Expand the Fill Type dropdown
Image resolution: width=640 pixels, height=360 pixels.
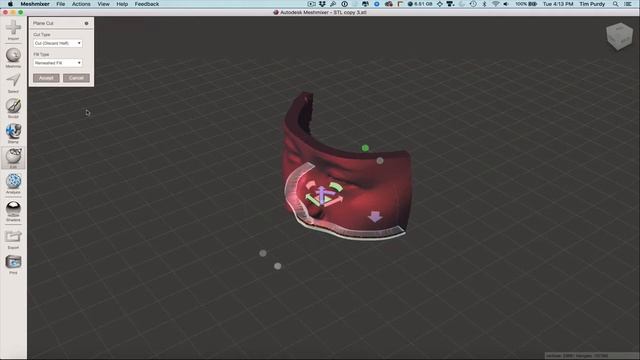(58, 63)
